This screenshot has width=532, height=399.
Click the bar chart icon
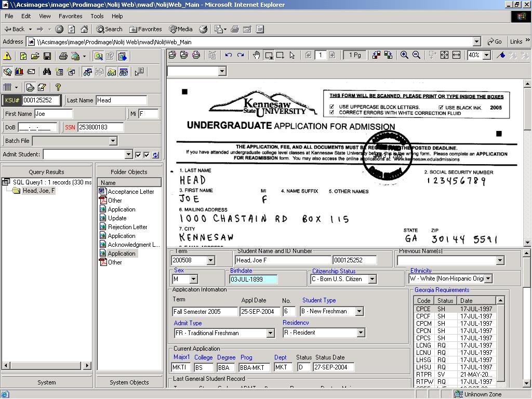pos(19,72)
